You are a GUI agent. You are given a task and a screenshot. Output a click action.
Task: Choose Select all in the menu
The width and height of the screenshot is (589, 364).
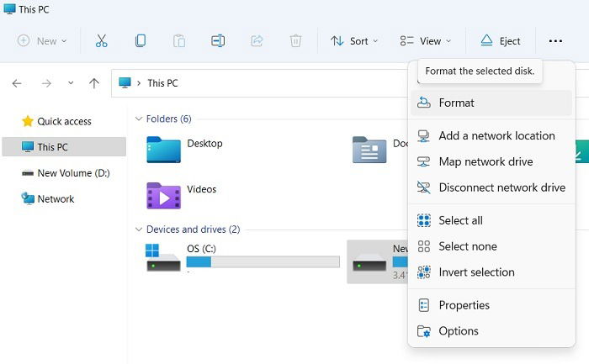click(491, 220)
